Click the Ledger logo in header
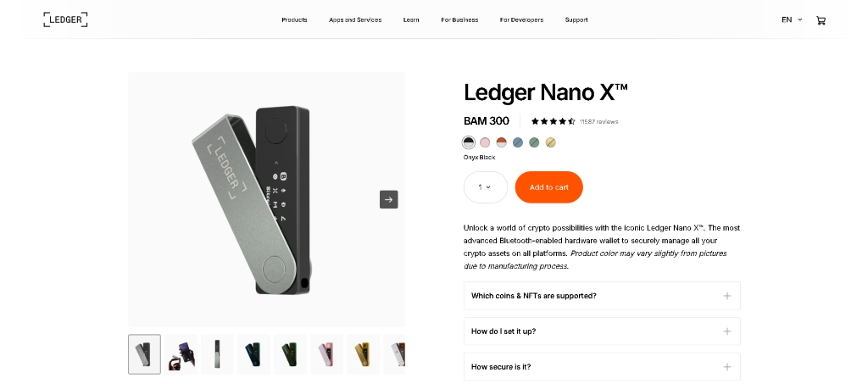The width and height of the screenshot is (868, 384). (x=65, y=19)
